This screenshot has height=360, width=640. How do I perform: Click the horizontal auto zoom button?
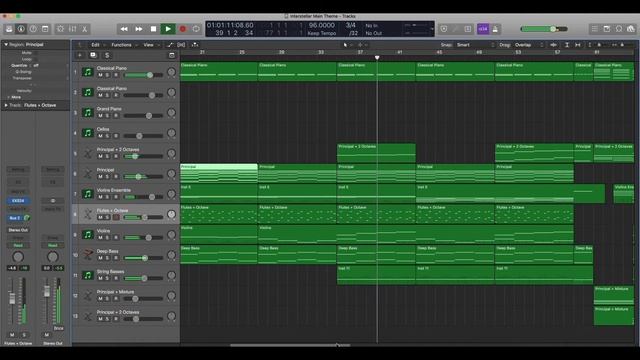(x=578, y=45)
